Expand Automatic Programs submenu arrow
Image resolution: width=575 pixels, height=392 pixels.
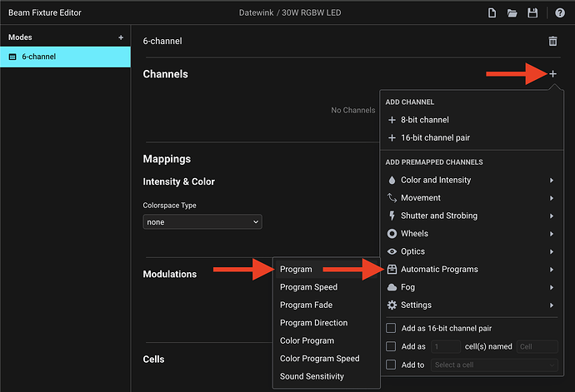[x=552, y=270]
